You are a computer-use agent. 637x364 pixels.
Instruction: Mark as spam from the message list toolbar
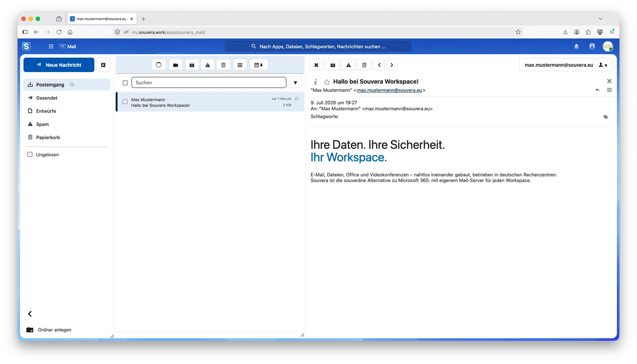point(207,65)
